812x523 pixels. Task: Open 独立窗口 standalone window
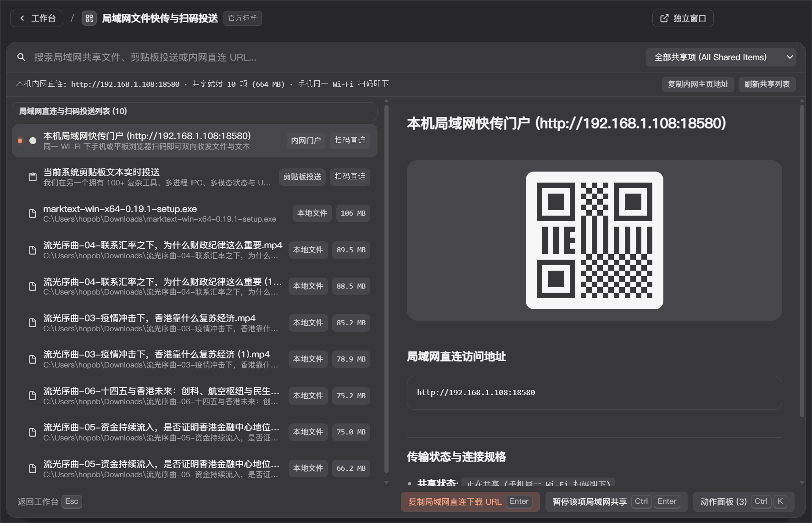[x=683, y=18]
